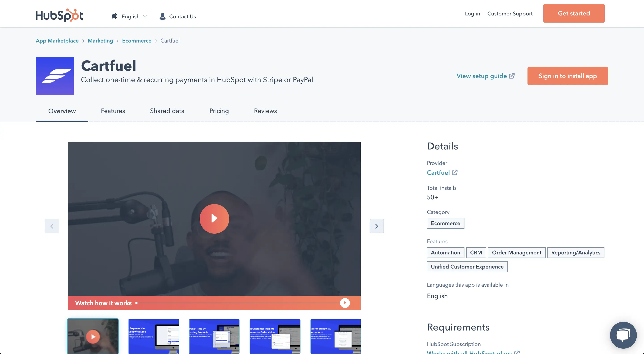The image size is (644, 354).
Task: Click the setup guide external link icon
Action: (x=512, y=76)
